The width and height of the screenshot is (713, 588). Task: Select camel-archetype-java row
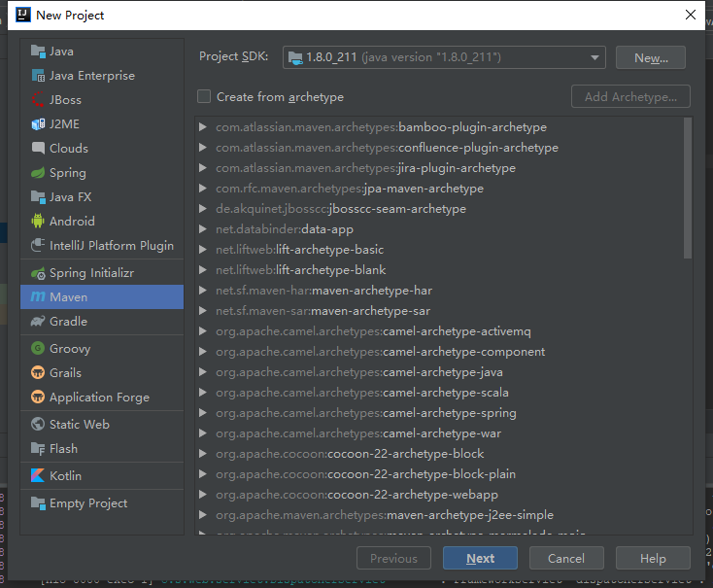tap(439, 372)
